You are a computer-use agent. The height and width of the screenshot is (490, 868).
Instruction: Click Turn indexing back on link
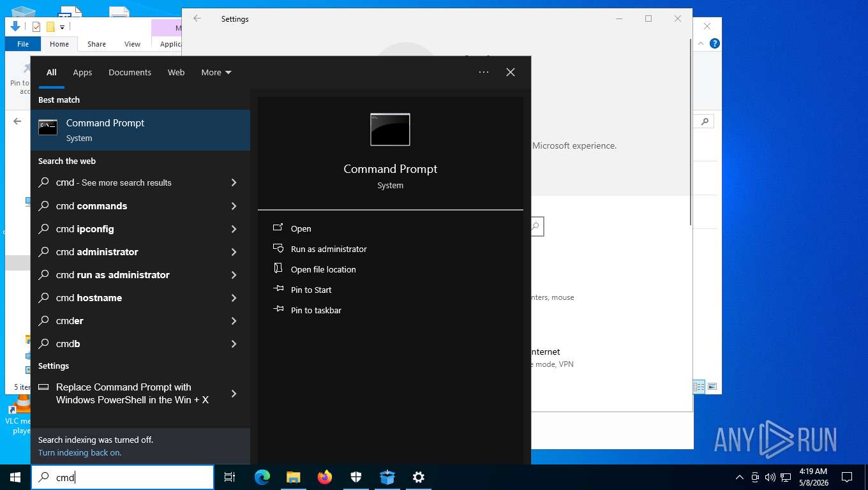[x=80, y=452]
